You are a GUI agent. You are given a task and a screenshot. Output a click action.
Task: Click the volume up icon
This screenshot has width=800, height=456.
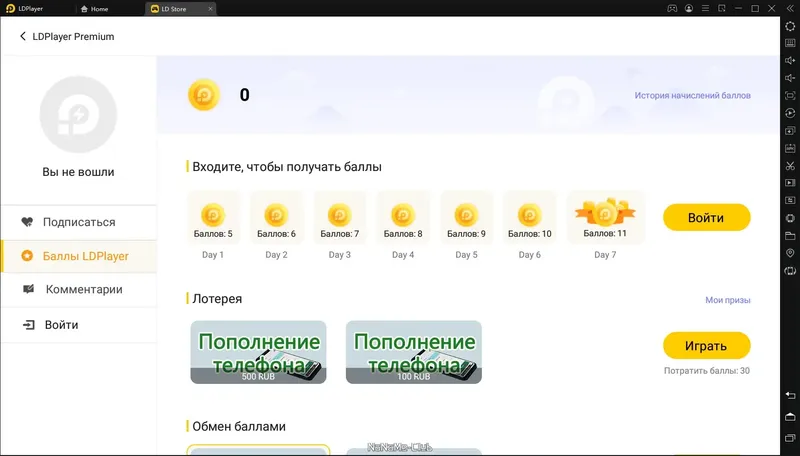[x=790, y=61]
